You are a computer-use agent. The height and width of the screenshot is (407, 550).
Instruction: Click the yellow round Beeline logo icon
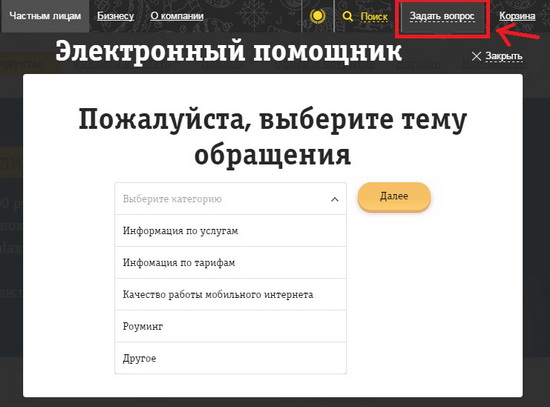click(x=317, y=16)
